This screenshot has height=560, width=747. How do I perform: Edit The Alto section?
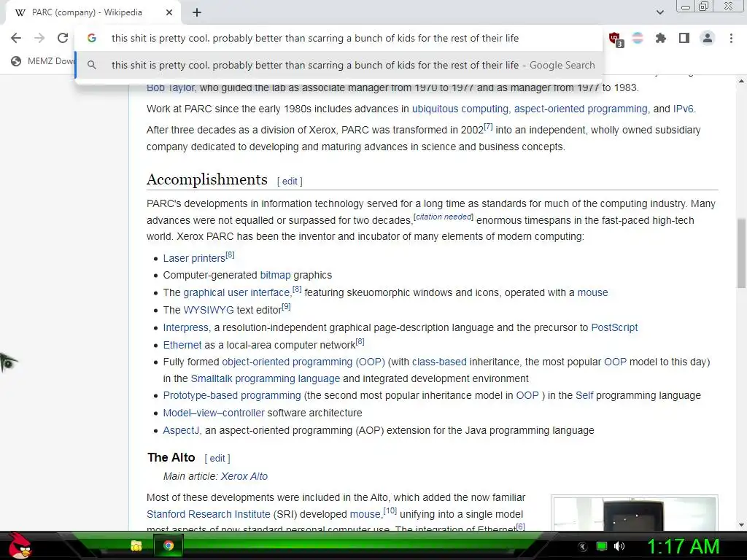coord(217,458)
